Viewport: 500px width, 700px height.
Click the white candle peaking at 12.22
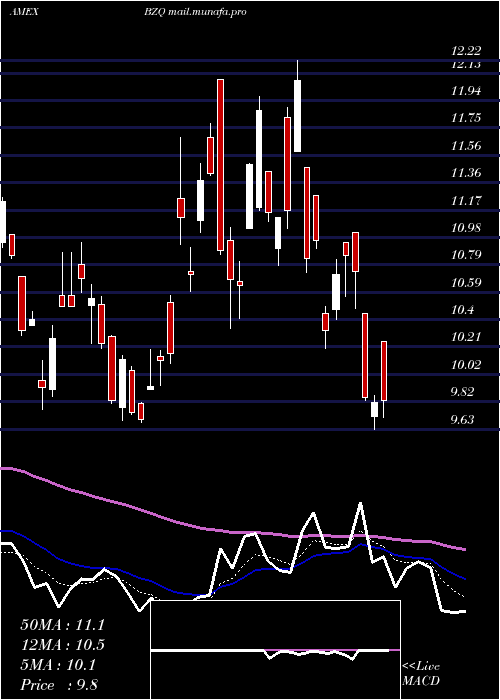pos(297,116)
